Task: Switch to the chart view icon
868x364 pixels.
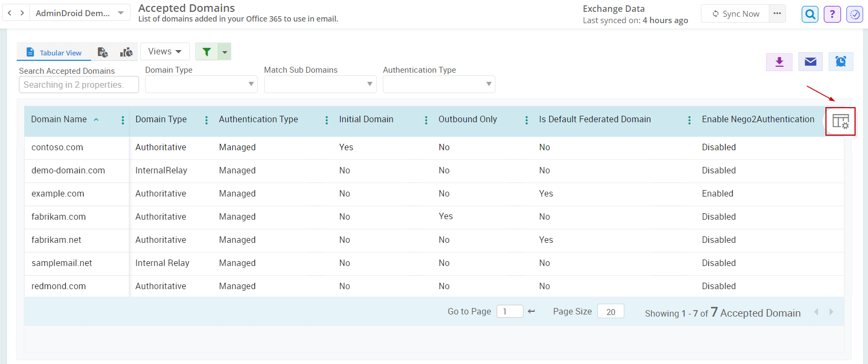Action: (x=126, y=52)
